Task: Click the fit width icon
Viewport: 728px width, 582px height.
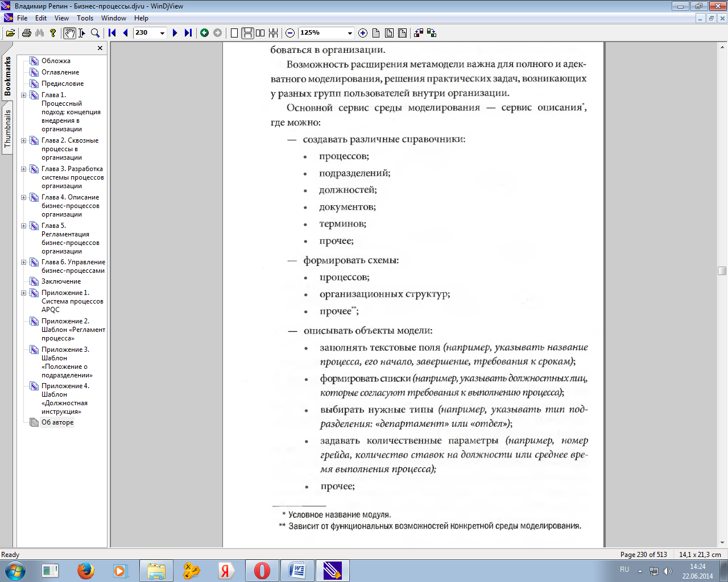Action: coord(402,33)
